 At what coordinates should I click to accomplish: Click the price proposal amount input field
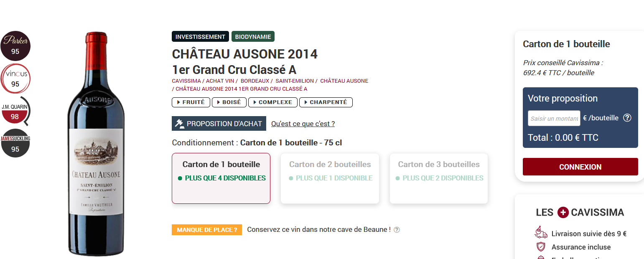pyautogui.click(x=554, y=118)
